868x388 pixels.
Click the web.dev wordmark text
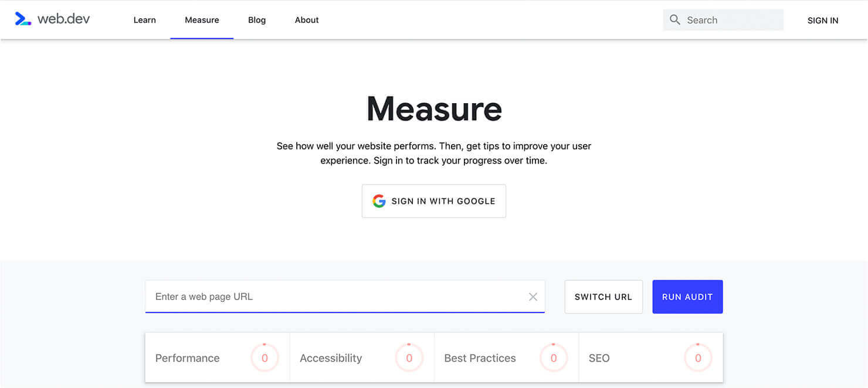64,19
